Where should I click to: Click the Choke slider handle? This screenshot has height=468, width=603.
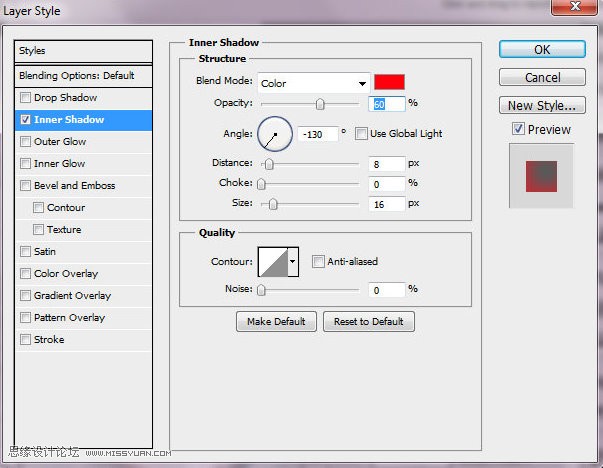coord(261,184)
